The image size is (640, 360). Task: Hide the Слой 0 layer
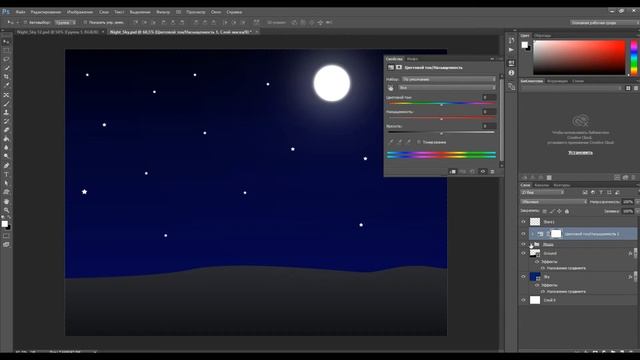pyautogui.click(x=523, y=300)
